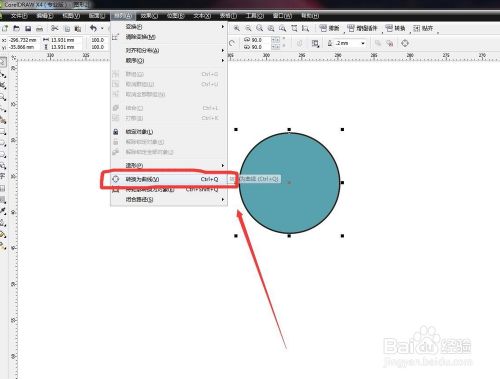Click the Open folder icon
Viewport: 500px width, 379px height.
click(16, 29)
